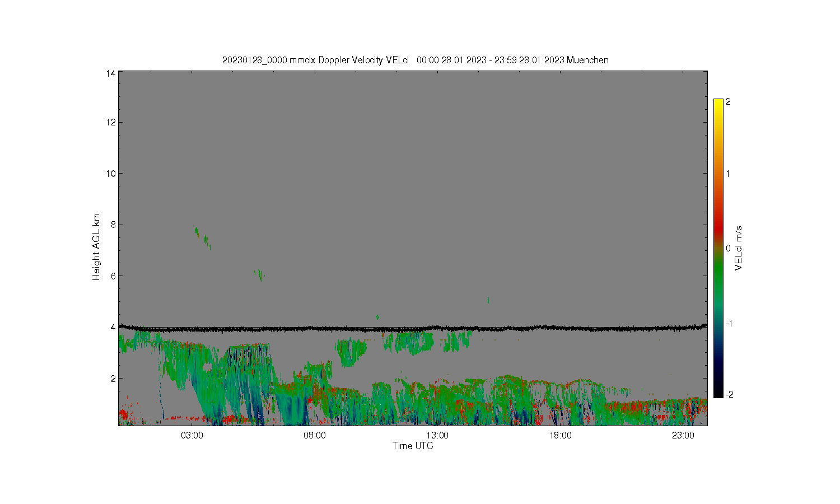The image size is (840, 504).
Task: Click the height label '10'
Action: (110, 174)
